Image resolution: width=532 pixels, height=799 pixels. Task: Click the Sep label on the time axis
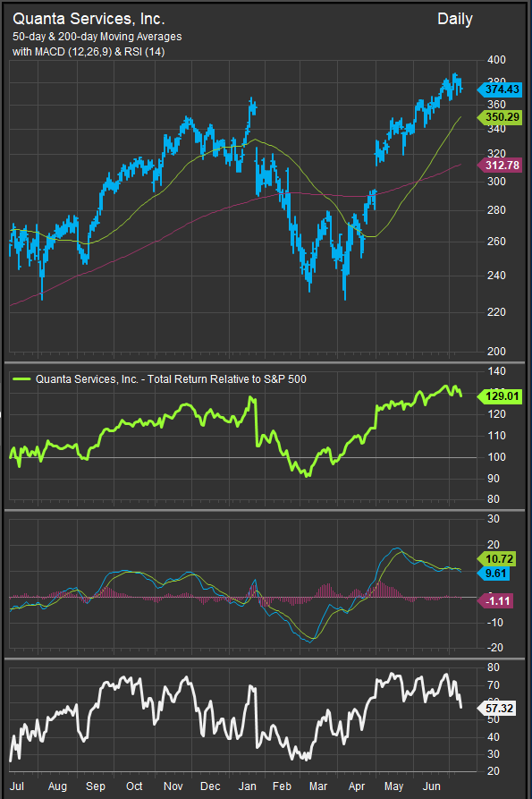(95, 786)
